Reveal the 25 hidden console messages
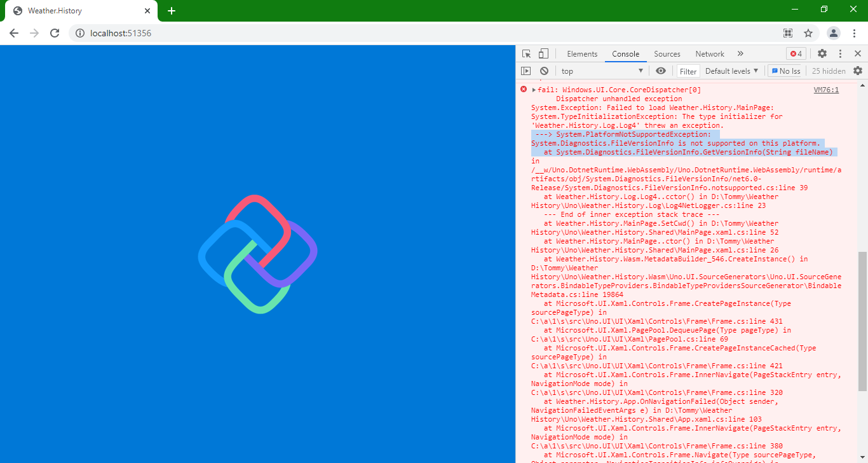Screen dimensions: 868x463 pyautogui.click(x=829, y=71)
